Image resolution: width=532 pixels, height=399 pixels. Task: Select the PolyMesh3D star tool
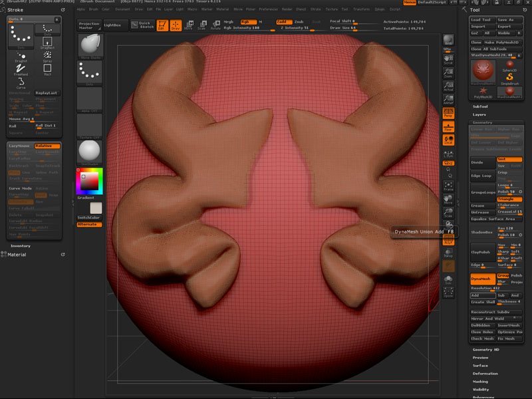tap(483, 92)
